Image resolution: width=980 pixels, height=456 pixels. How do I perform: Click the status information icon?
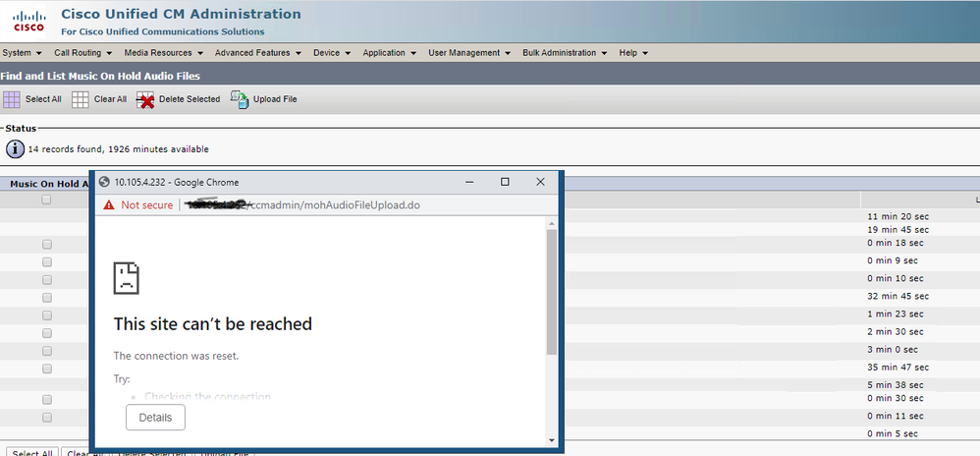(x=15, y=148)
